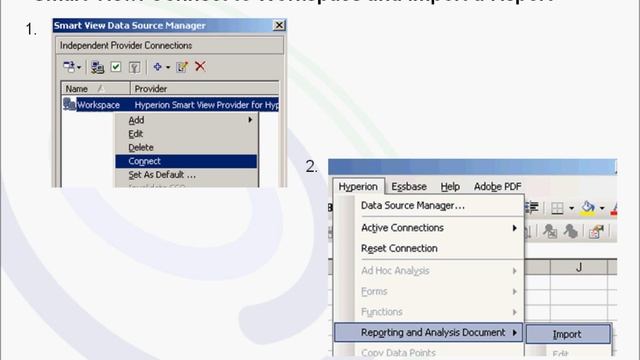This screenshot has width=640, height=360.
Task: Open the Adobe PDF menu in Excel
Action: (498, 187)
